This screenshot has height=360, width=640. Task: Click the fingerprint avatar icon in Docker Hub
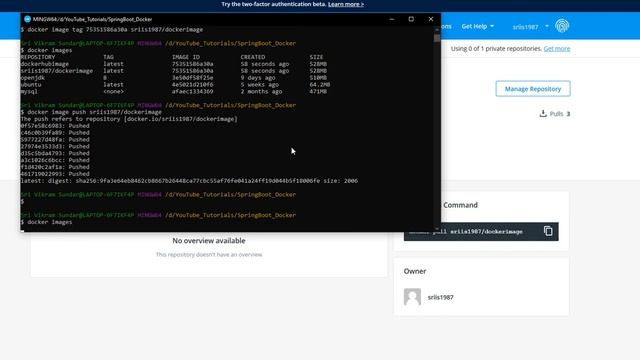point(562,26)
